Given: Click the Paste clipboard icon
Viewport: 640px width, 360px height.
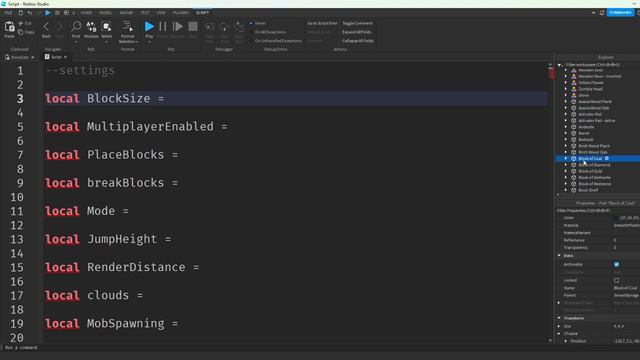Looking at the screenshot, I should pyautogui.click(x=9, y=27).
